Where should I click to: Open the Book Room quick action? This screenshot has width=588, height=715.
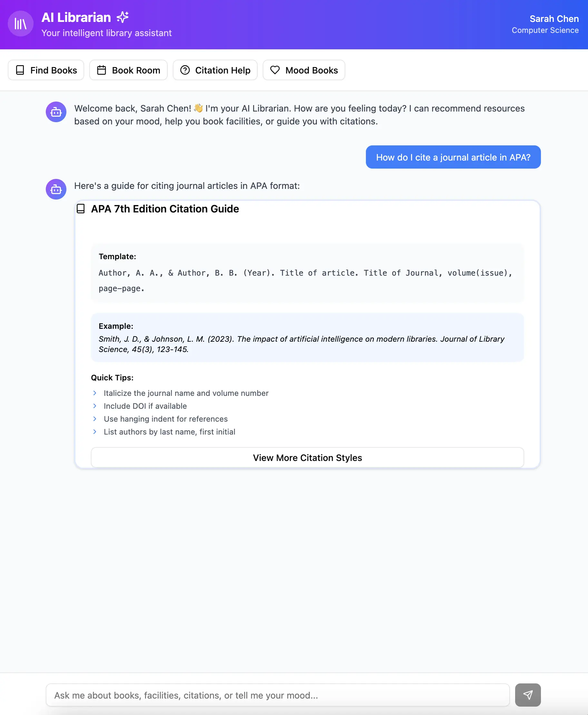(x=128, y=70)
